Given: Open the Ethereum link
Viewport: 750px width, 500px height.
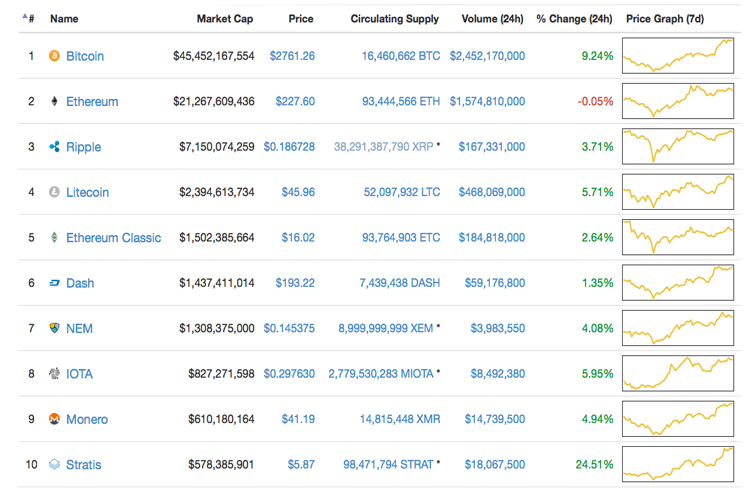Looking at the screenshot, I should click(92, 101).
